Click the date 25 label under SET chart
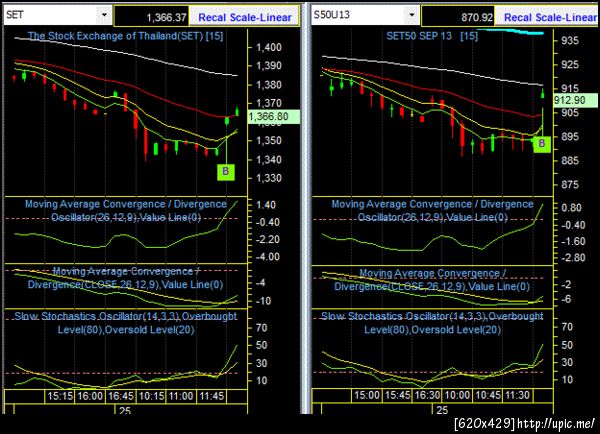Viewport: 600px width, 434px height. click(125, 411)
